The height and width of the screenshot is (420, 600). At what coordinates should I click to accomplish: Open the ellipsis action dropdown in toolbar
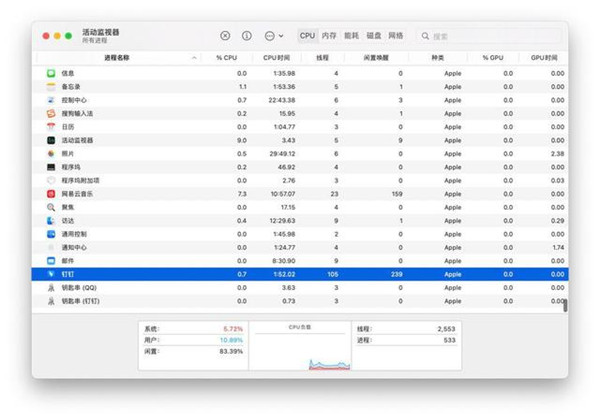coord(273,35)
